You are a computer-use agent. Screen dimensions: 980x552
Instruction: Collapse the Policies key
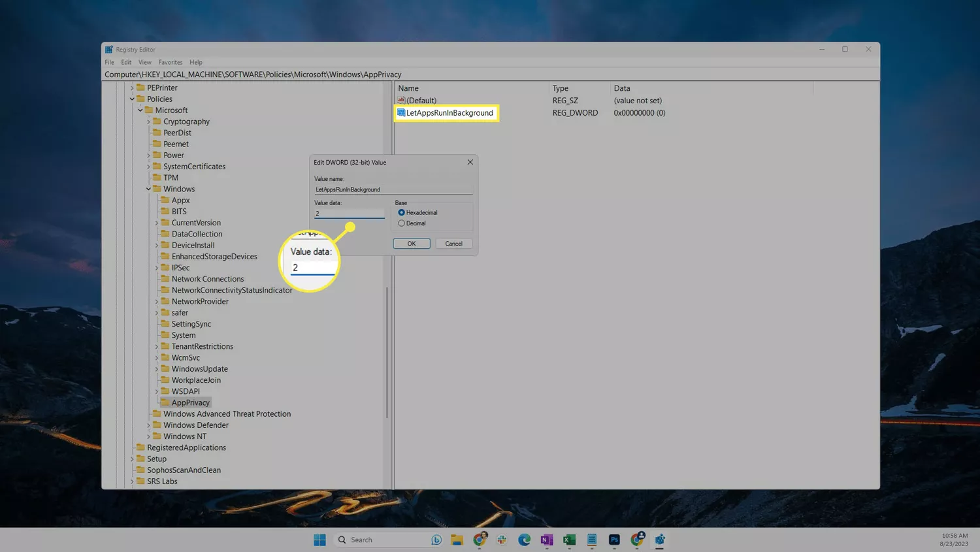(132, 99)
